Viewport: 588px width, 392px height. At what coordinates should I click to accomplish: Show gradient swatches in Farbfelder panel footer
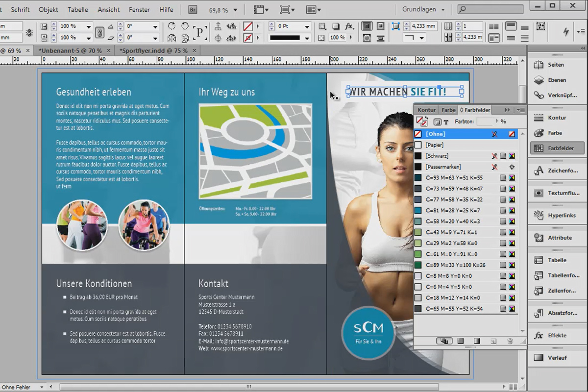477,341
